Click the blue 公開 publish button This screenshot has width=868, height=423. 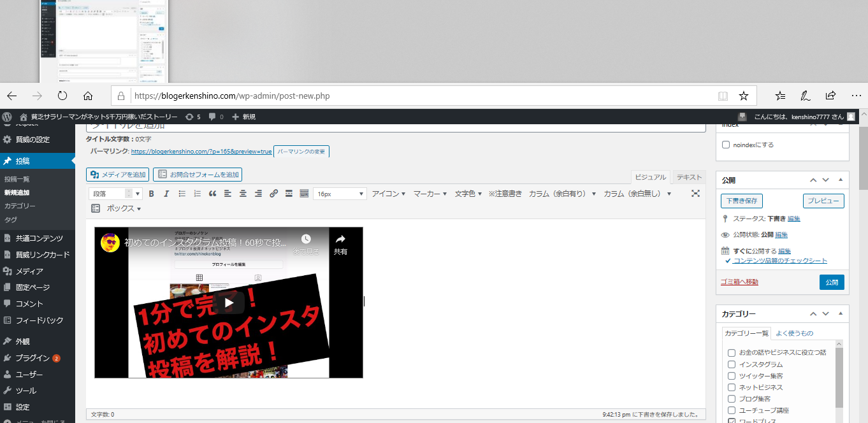click(832, 282)
